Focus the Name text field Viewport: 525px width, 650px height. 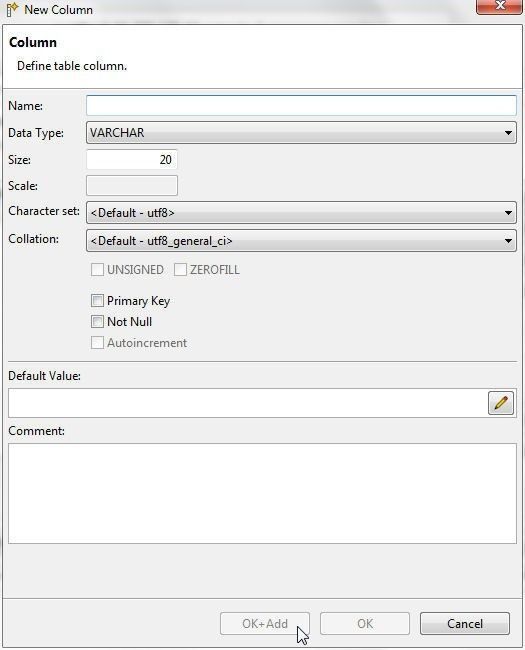[301, 106]
